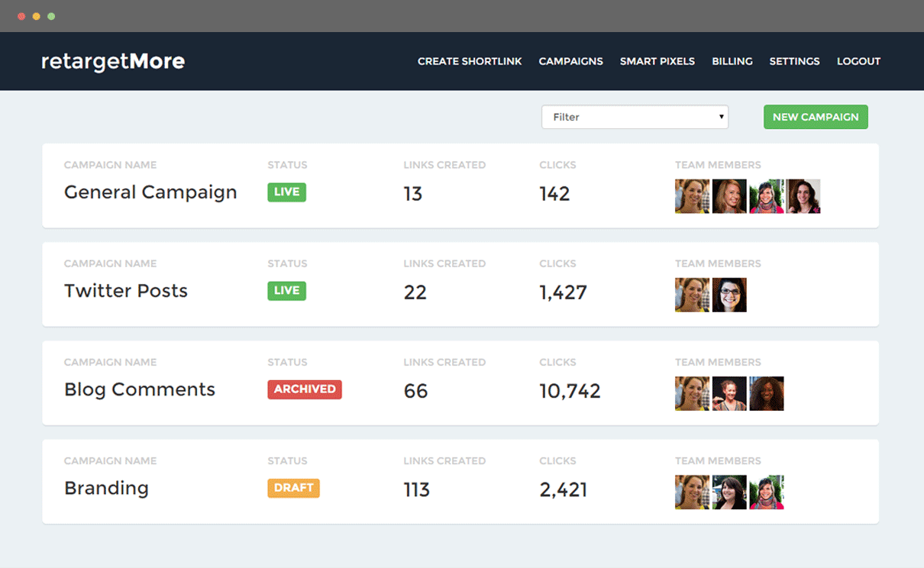Select second team member avatar in General Campaign
The height and width of the screenshot is (568, 924).
coord(729,196)
